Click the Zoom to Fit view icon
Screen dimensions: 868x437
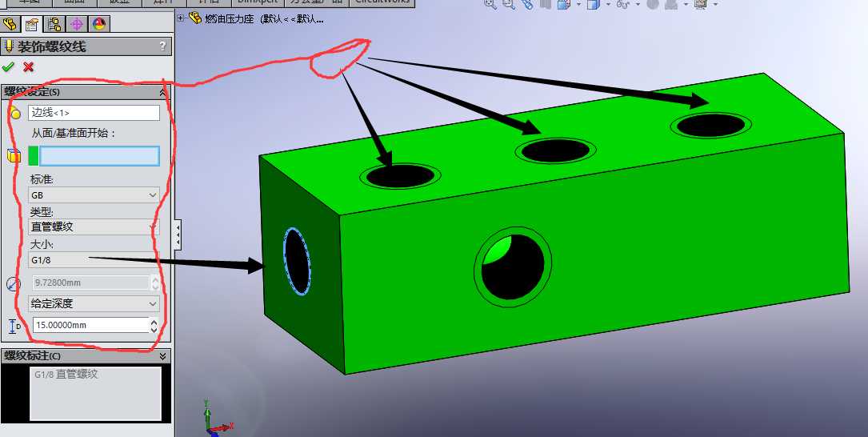click(x=490, y=3)
